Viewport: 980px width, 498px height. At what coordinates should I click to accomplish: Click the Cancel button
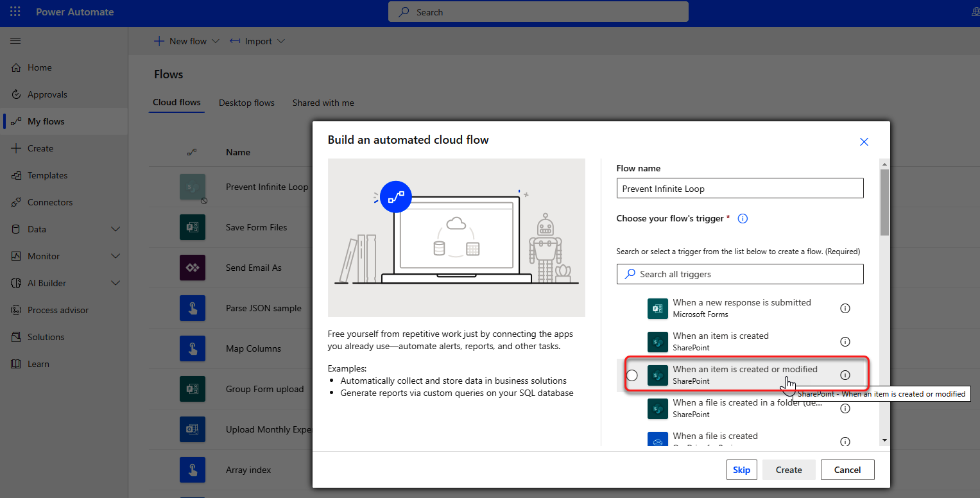(847, 470)
